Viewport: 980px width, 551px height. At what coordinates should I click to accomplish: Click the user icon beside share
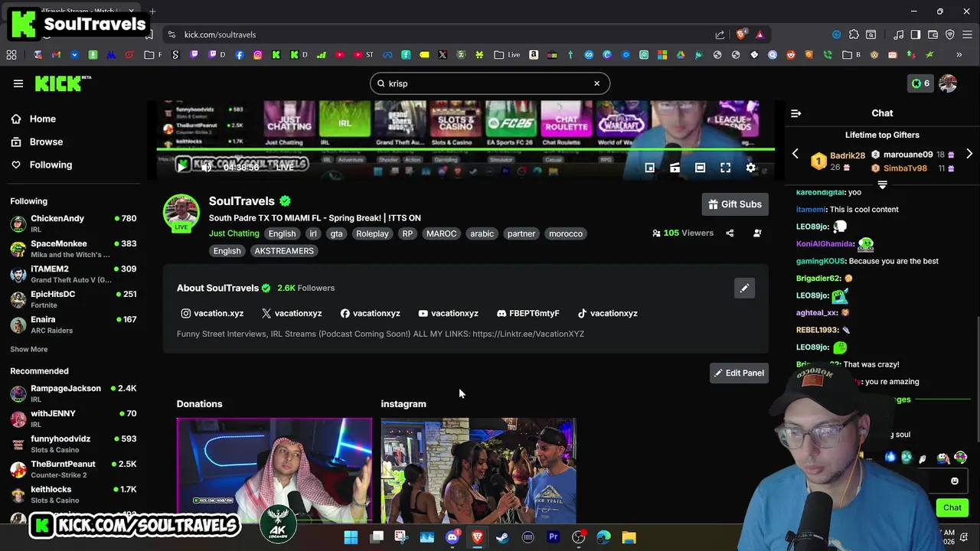[x=757, y=233]
